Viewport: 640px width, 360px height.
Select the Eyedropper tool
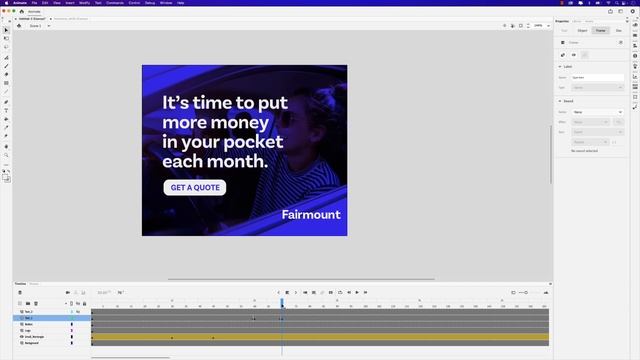6,127
